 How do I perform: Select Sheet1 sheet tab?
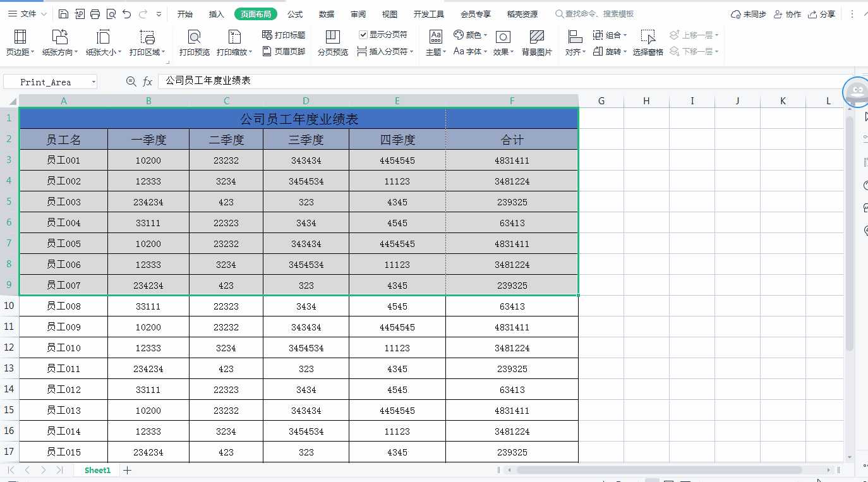coord(97,470)
